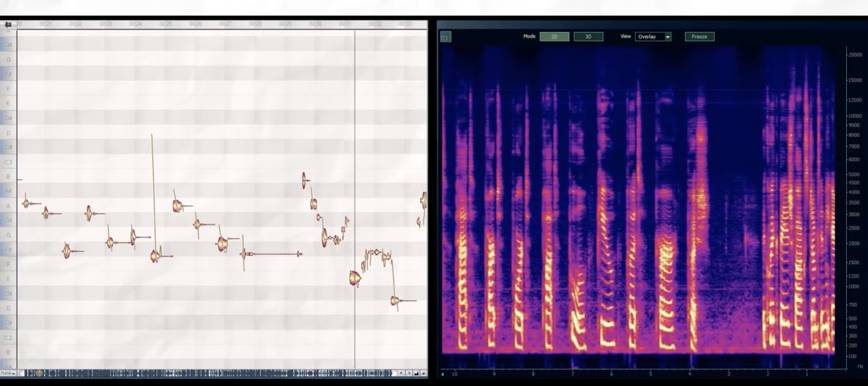This screenshot has width=868, height=386.
Task: Switch spectrogram to 3D mode
Action: pos(588,36)
